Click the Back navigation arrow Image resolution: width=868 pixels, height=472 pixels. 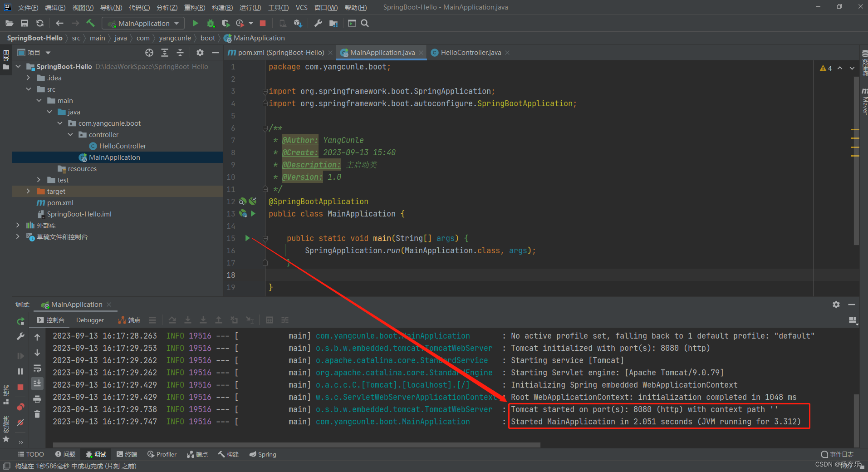(x=59, y=23)
